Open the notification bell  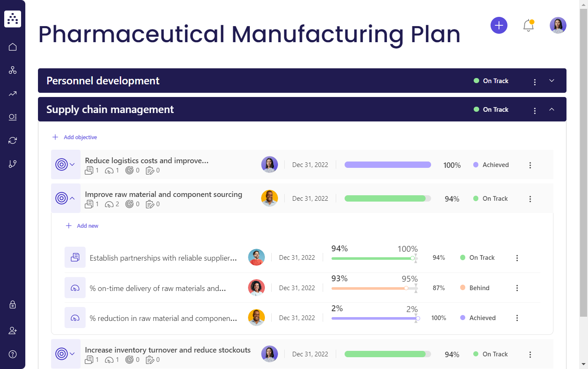click(x=529, y=25)
